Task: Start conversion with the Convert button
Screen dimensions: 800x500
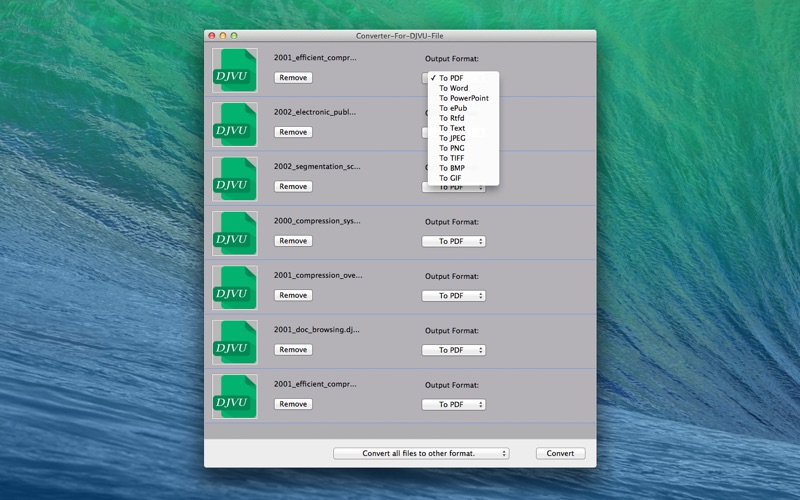Action: click(x=560, y=453)
